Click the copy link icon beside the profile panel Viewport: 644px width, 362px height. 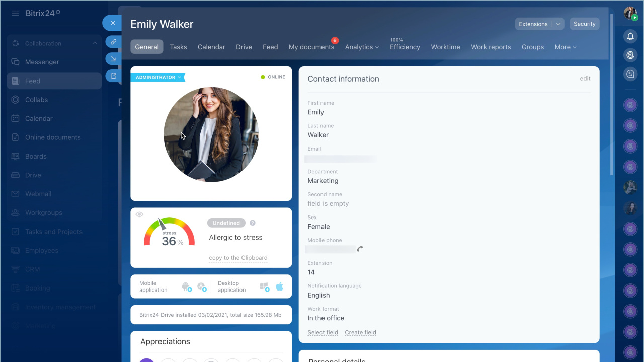point(113,42)
